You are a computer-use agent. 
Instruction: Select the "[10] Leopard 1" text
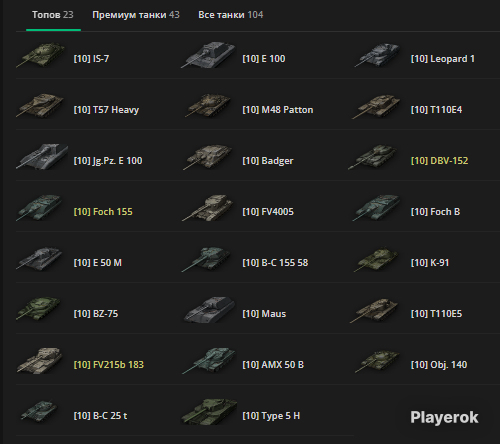[443, 59]
